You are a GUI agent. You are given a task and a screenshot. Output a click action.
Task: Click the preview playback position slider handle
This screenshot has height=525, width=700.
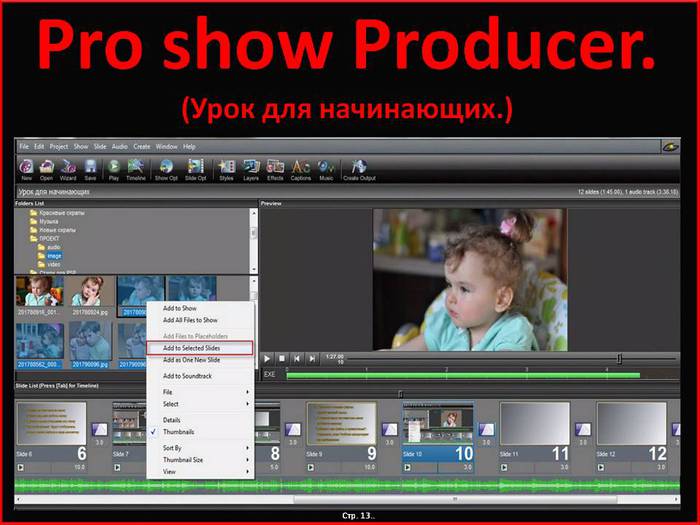(619, 358)
